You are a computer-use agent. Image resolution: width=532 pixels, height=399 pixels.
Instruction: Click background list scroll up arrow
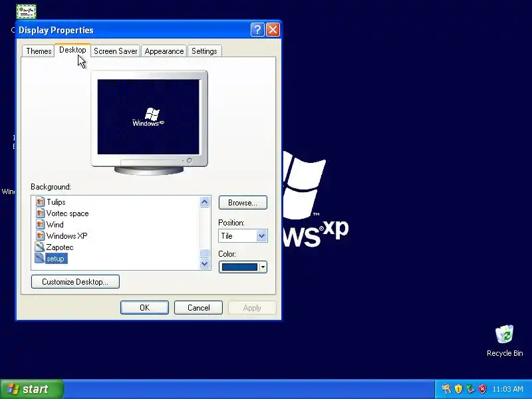pyautogui.click(x=205, y=202)
